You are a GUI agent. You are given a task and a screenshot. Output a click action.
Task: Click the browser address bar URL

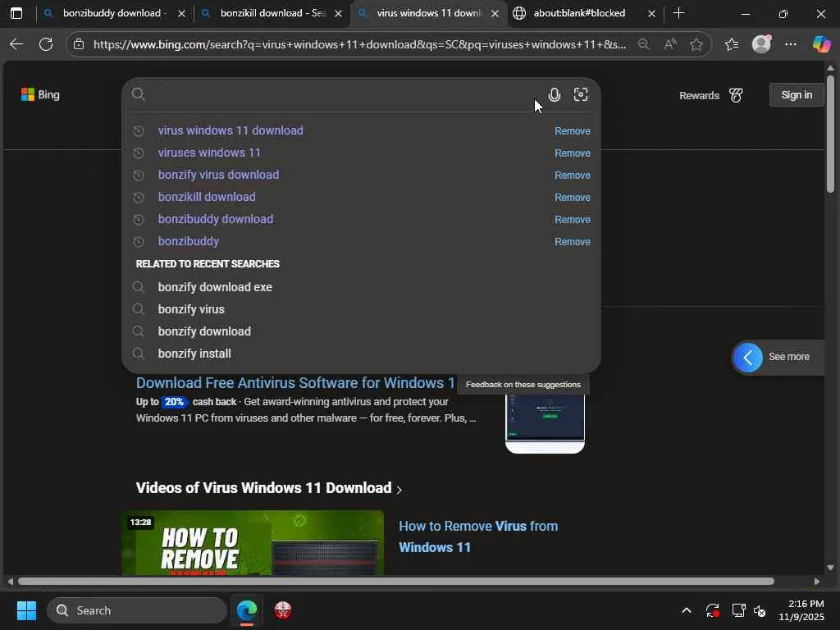[359, 44]
